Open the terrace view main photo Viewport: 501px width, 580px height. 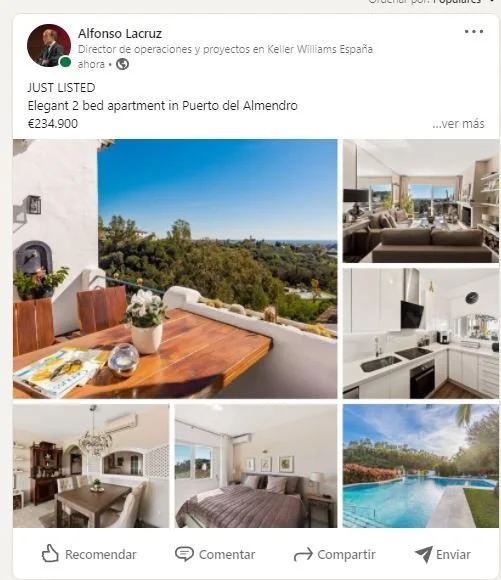[x=175, y=269]
